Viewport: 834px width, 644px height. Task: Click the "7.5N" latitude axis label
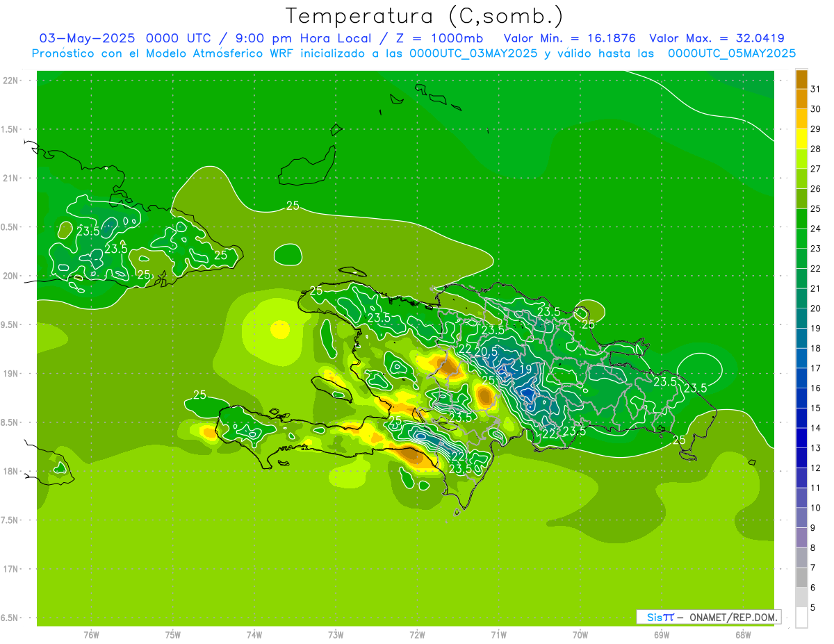(x=10, y=520)
